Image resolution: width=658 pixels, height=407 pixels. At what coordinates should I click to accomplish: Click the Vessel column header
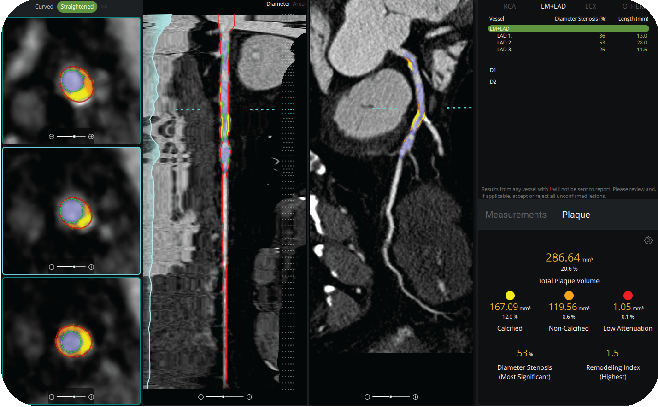pyautogui.click(x=496, y=19)
